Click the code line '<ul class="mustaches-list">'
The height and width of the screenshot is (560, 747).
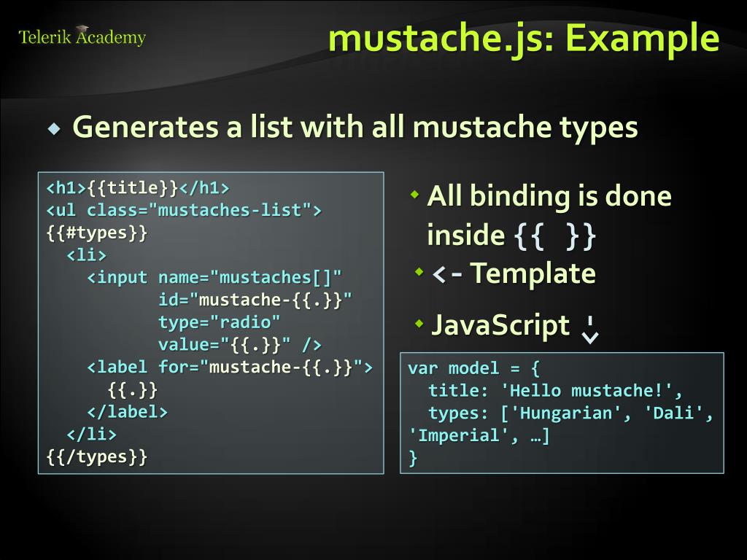click(184, 210)
